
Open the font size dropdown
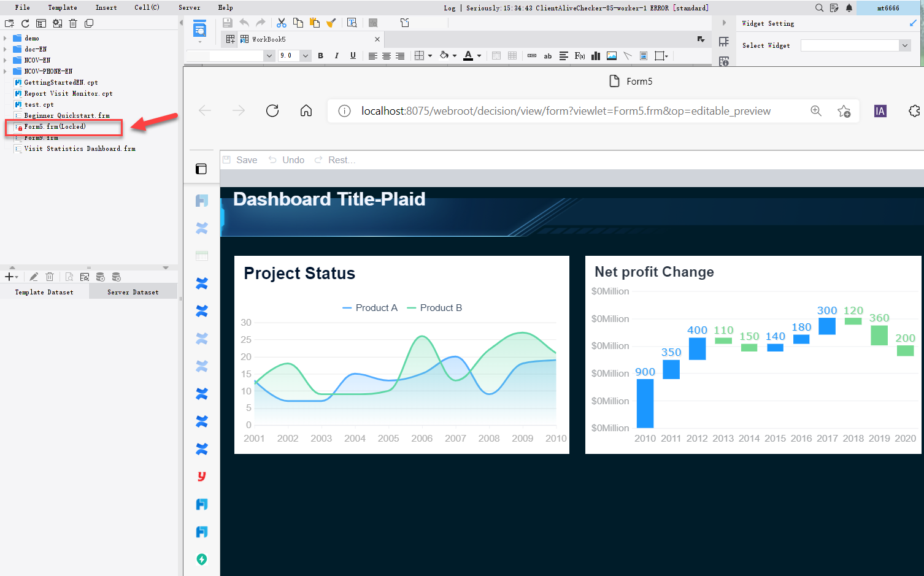306,56
